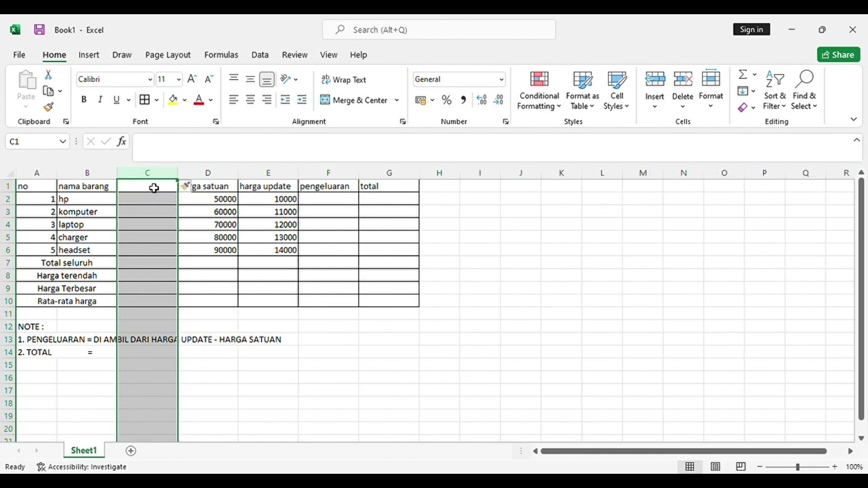Open Fill Color dropdown arrow

pyautogui.click(x=184, y=100)
